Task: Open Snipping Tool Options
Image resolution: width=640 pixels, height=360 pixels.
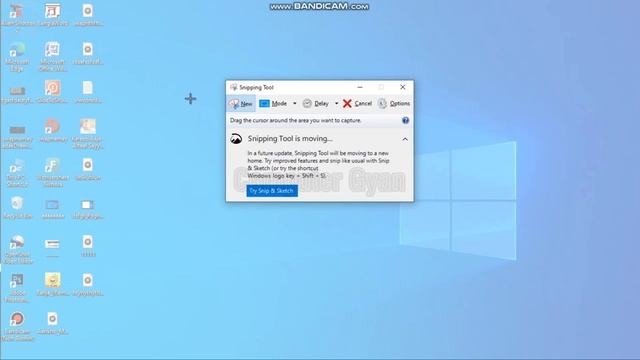Action: pos(393,104)
